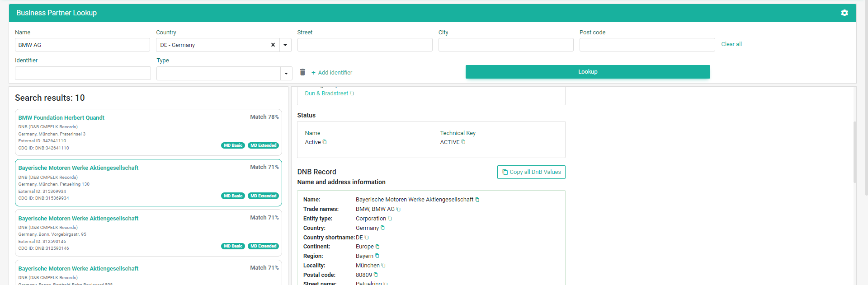
Task: Copy the Active status name
Action: (325, 142)
